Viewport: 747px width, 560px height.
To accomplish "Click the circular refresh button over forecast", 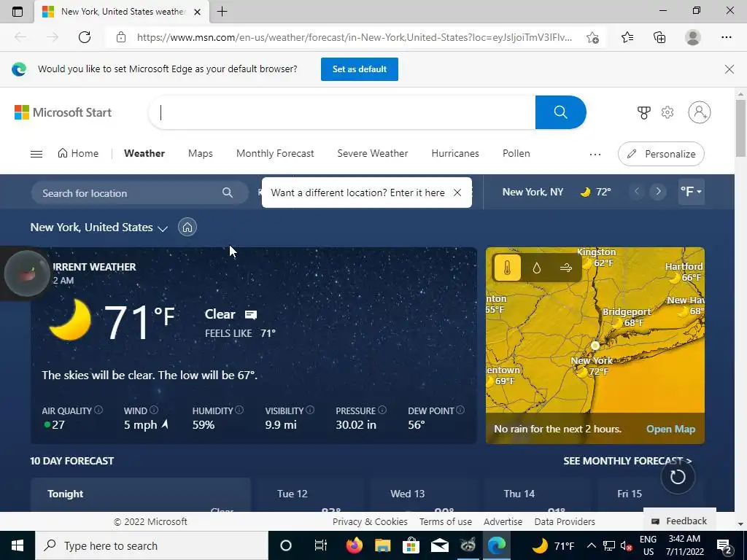I will (678, 477).
